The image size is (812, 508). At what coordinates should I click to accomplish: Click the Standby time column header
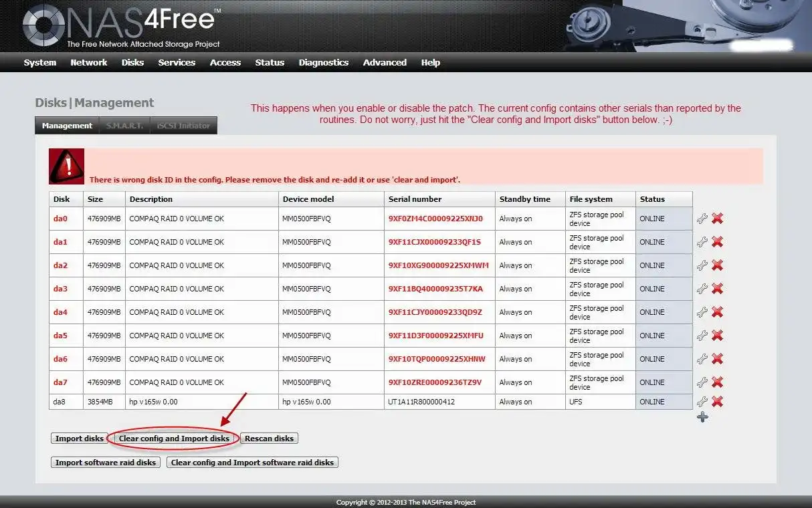click(530, 199)
